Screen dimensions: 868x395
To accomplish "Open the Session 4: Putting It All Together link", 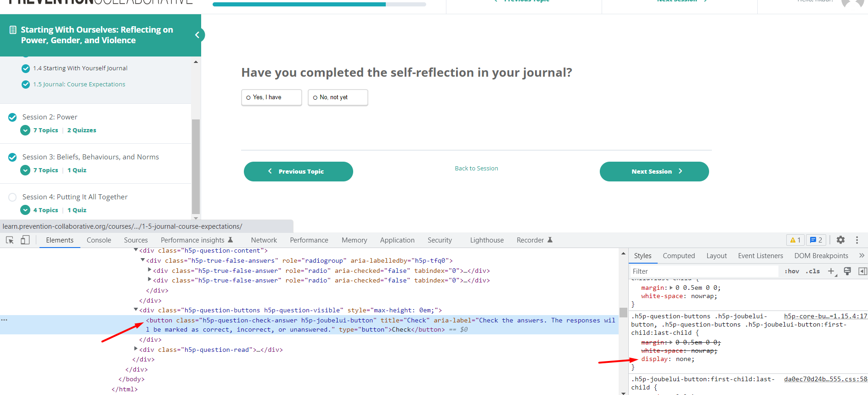I will tap(75, 197).
